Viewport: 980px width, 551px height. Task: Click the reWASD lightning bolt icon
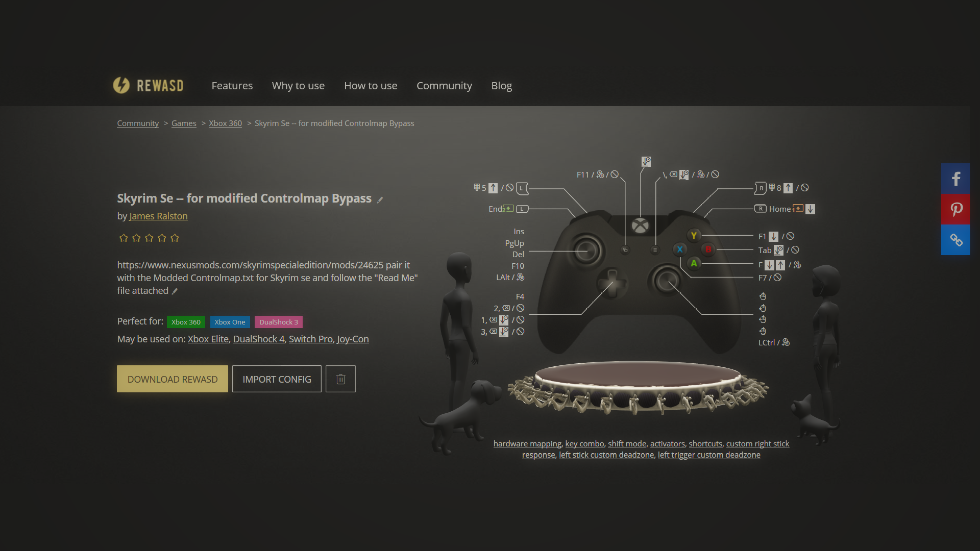(121, 85)
